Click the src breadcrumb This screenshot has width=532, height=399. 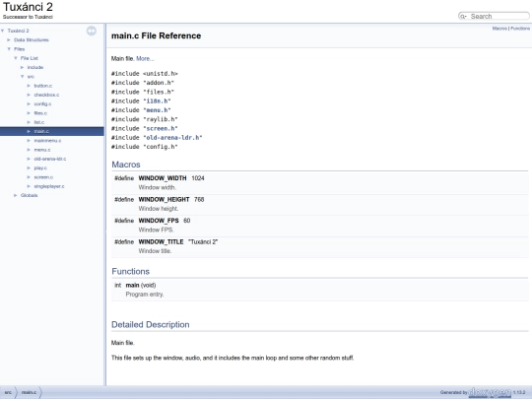coord(8,392)
